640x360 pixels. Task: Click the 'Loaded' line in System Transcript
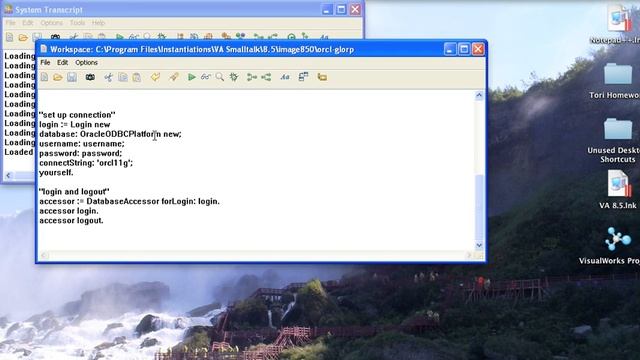(x=19, y=152)
